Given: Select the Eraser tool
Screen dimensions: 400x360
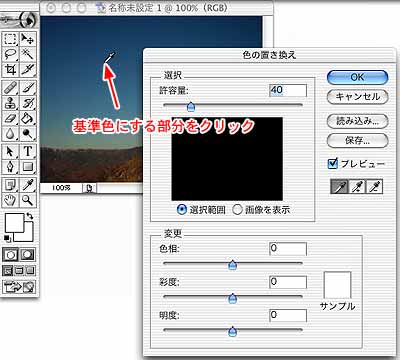Looking at the screenshot, I should pyautogui.click(x=10, y=118).
